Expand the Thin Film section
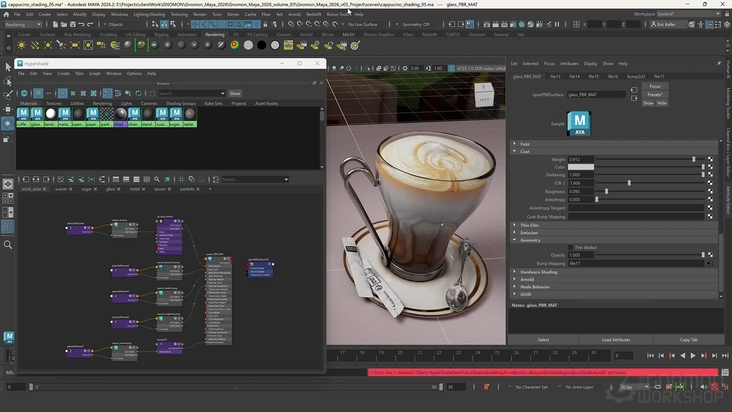The image size is (732, 412). 514,225
